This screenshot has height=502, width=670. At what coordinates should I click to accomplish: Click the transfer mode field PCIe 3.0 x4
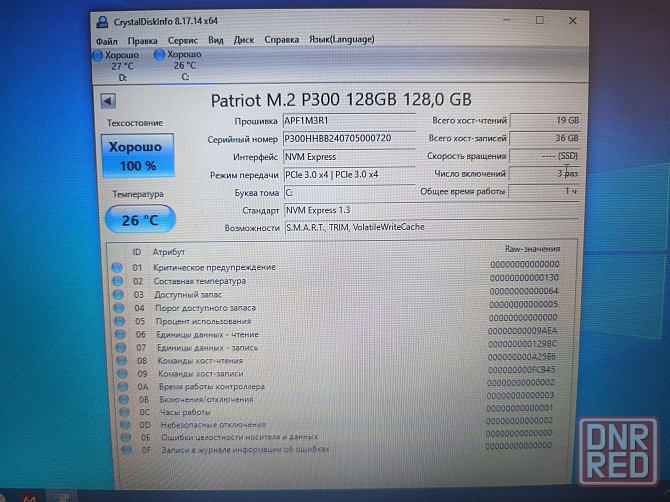350,174
